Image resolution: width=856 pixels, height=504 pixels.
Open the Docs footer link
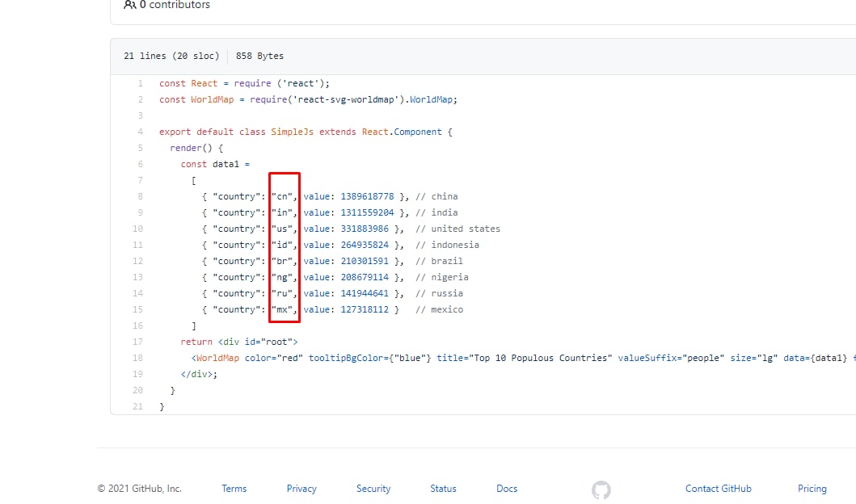coord(507,489)
